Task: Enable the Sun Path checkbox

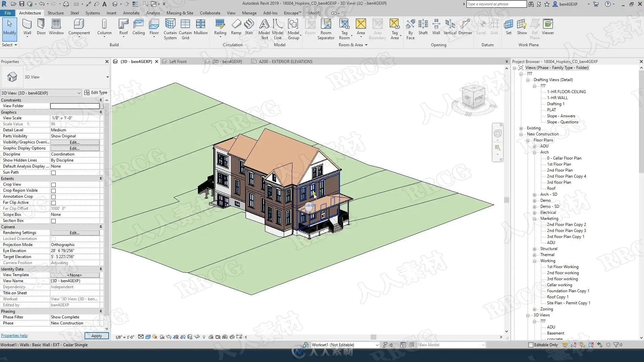Action: click(53, 173)
